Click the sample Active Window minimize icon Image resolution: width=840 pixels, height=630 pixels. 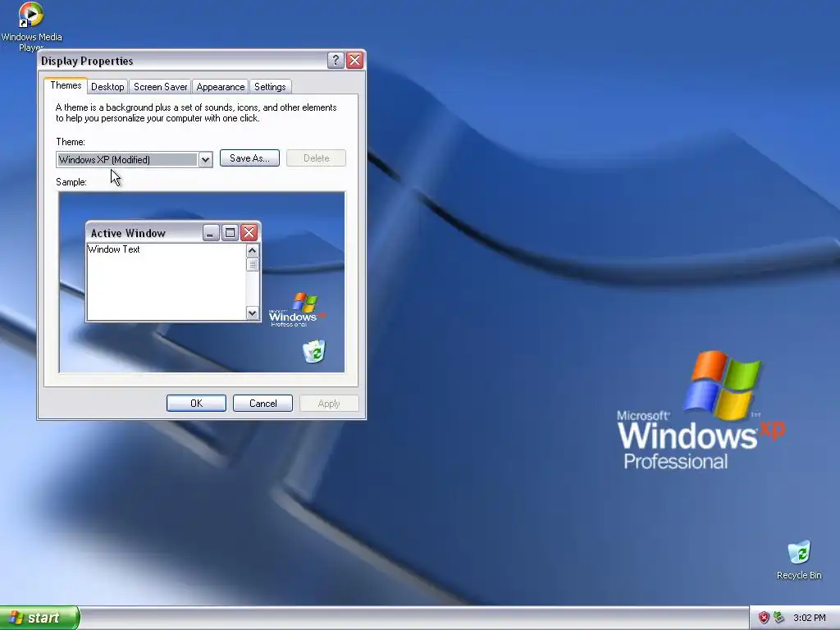pyautogui.click(x=211, y=232)
